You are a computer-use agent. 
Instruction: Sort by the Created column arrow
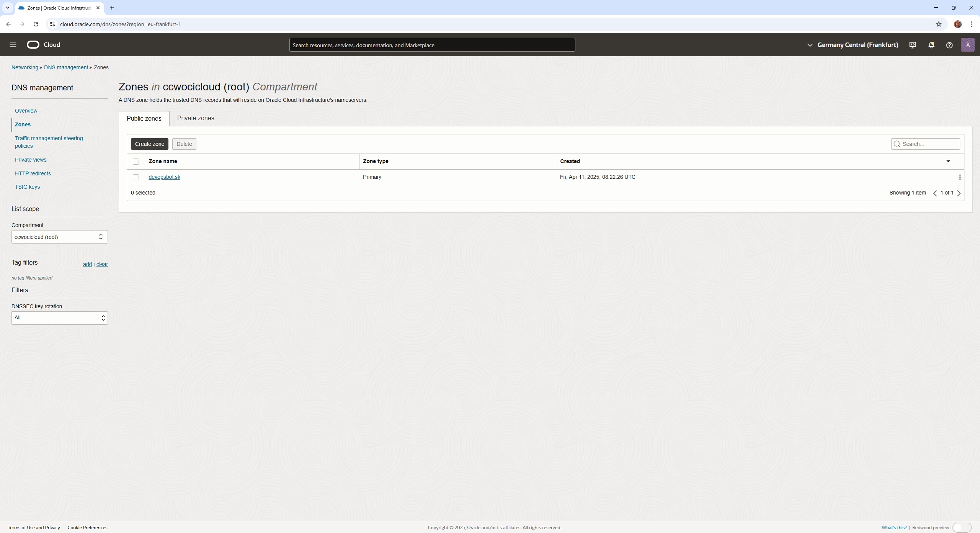pyautogui.click(x=948, y=162)
